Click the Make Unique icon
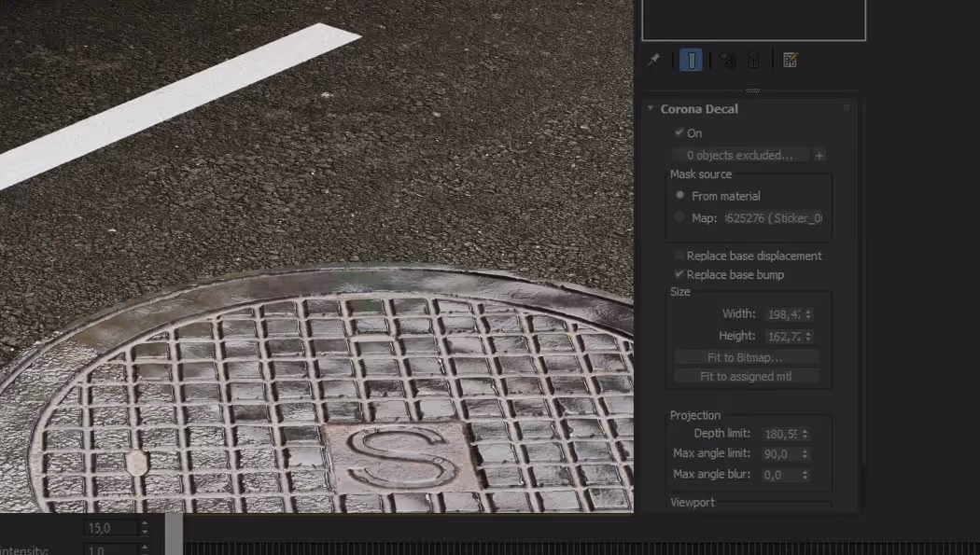980x555 pixels. (727, 60)
